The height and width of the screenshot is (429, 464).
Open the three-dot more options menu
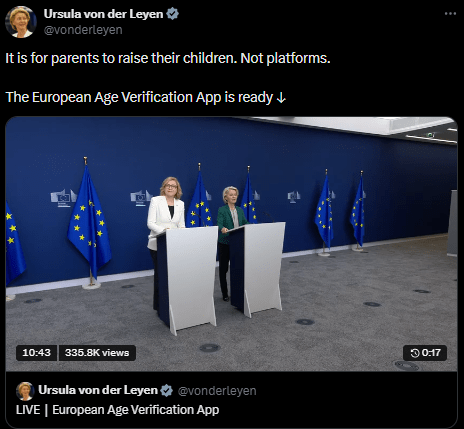click(x=450, y=14)
